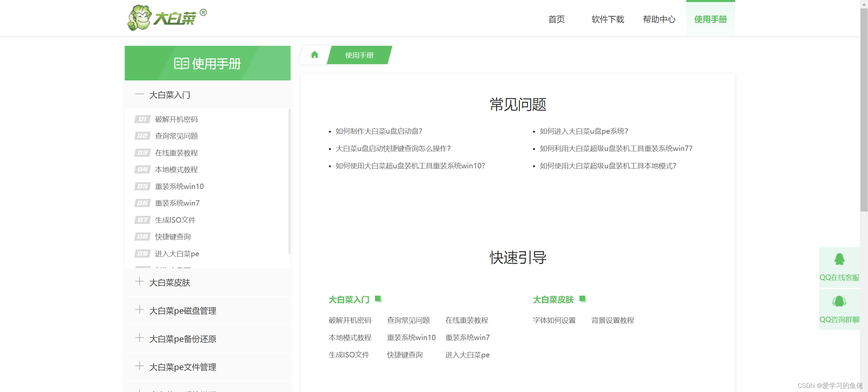
Task: Click the 大白菜 cabbage logo
Action: coord(167,18)
